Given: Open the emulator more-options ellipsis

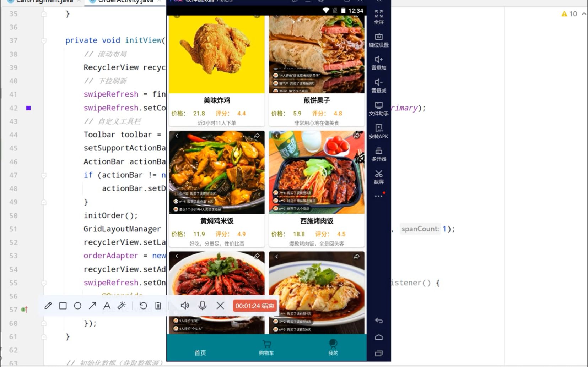Looking at the screenshot, I should [x=379, y=196].
